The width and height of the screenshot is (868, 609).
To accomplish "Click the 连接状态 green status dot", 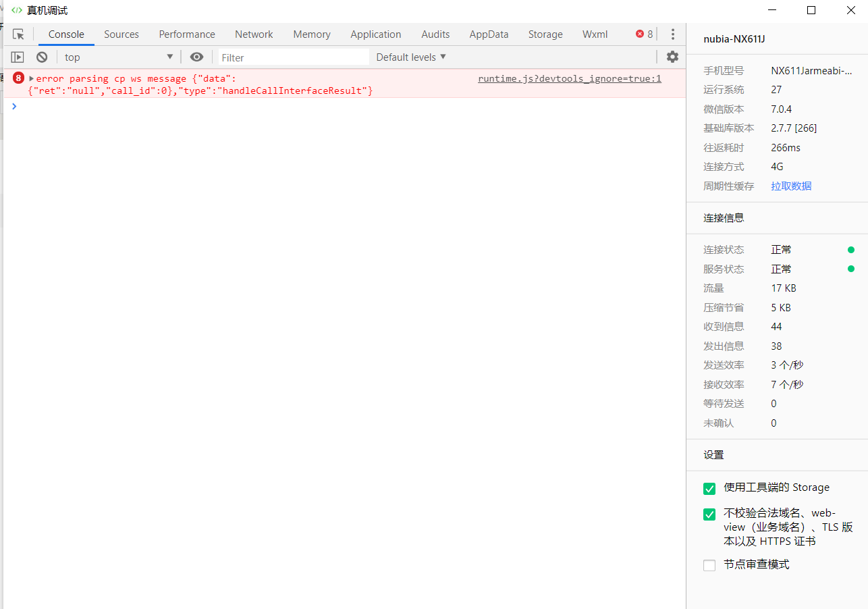I will pyautogui.click(x=851, y=250).
